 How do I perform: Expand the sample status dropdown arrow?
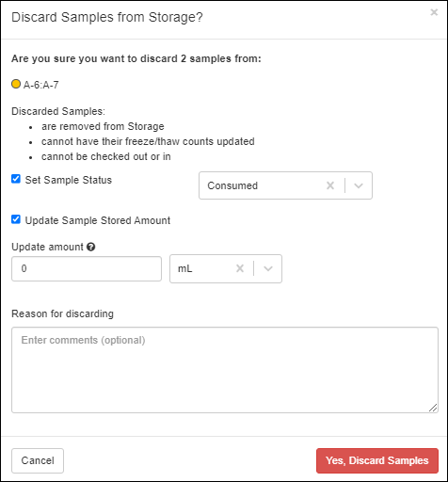click(x=359, y=185)
